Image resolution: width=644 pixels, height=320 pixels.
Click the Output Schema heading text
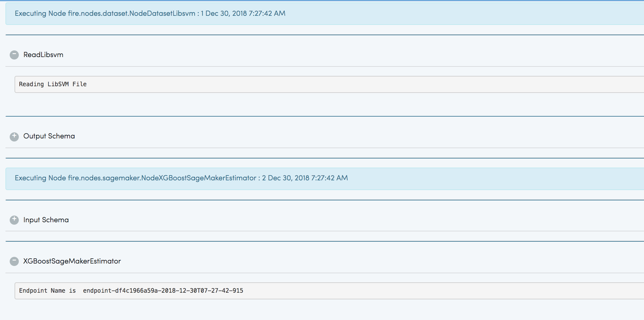[x=49, y=136]
